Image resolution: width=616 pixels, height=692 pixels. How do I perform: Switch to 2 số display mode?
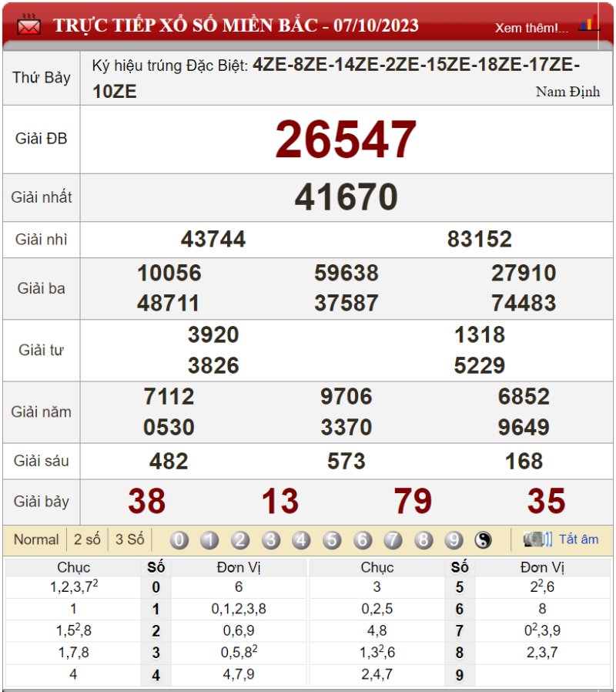tap(87, 539)
